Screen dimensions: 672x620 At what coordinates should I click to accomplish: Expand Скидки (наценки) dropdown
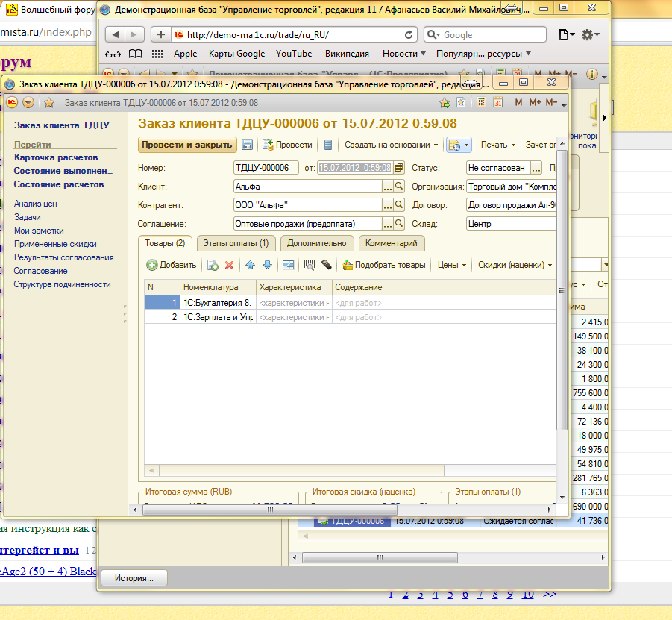tap(515, 265)
